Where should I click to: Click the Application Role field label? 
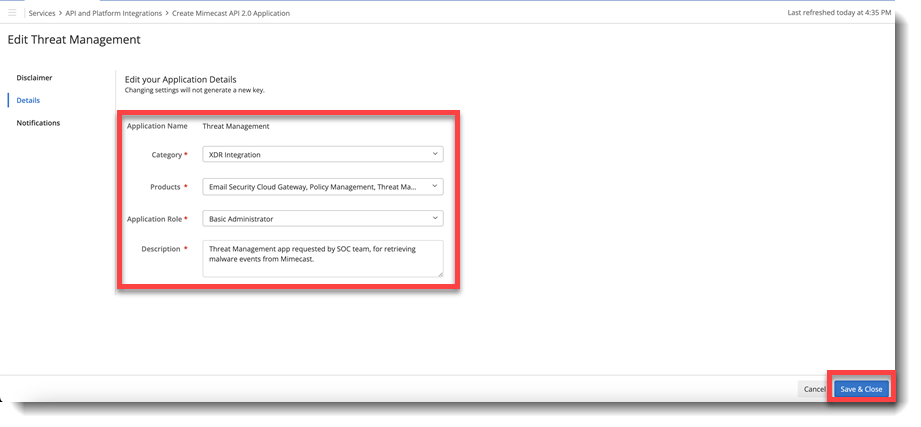point(155,218)
